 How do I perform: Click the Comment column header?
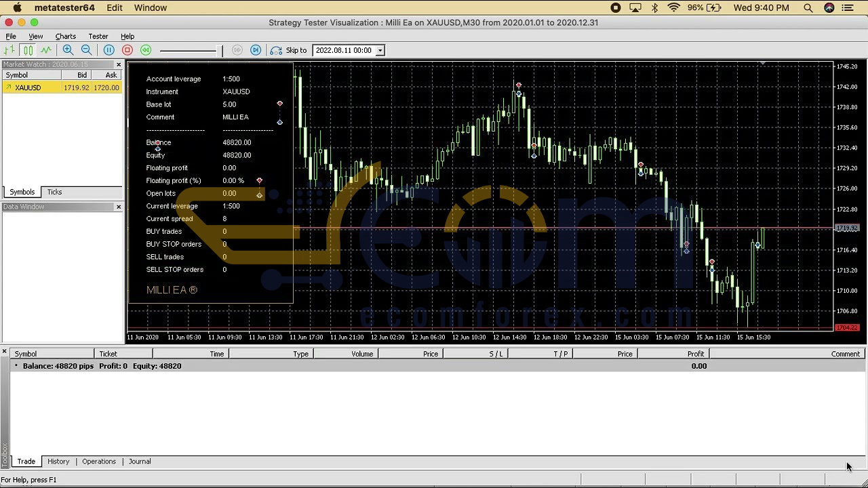787,354
